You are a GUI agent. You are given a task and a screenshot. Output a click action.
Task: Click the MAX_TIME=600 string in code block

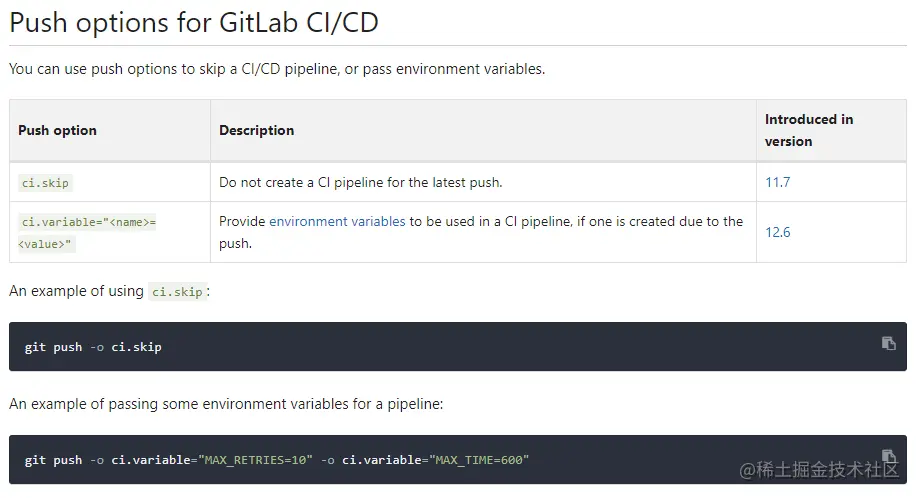tap(478, 460)
